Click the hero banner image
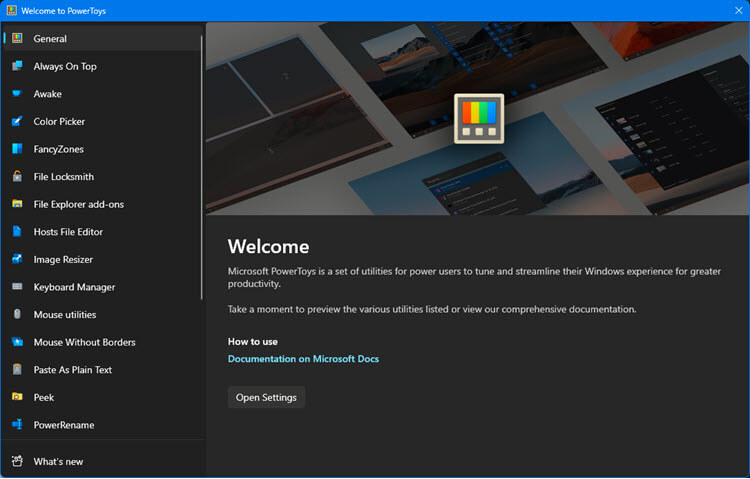750x479 pixels. (x=478, y=118)
